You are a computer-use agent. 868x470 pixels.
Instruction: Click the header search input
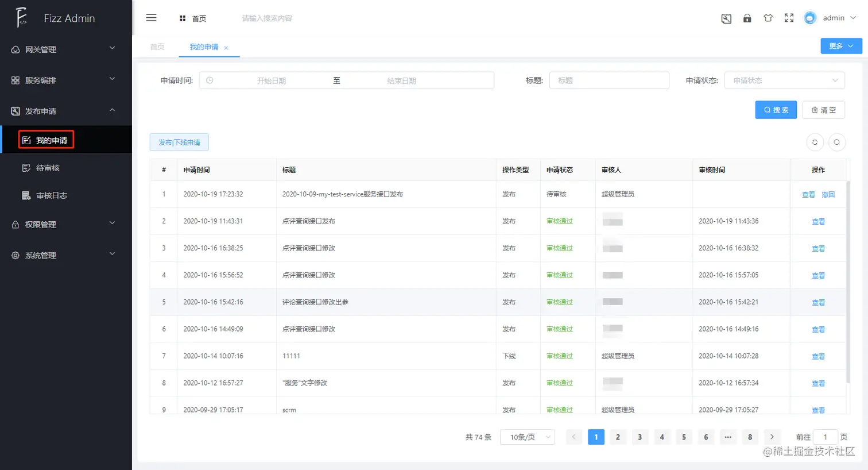(x=267, y=18)
